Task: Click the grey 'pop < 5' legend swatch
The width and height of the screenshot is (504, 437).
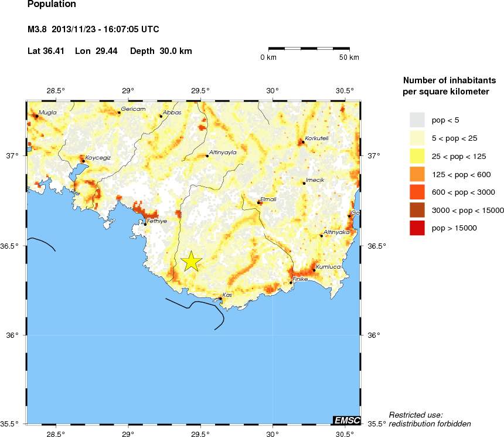Action: tap(417, 120)
